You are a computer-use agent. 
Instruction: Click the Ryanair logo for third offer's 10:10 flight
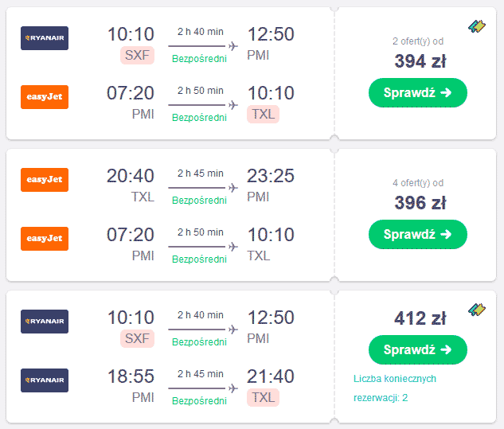[45, 322]
